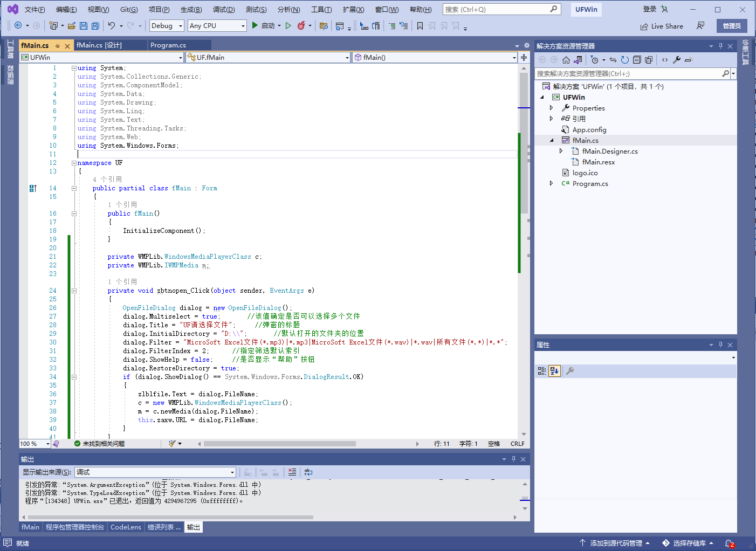
Task: Save the current file with the disk icon
Action: point(83,25)
